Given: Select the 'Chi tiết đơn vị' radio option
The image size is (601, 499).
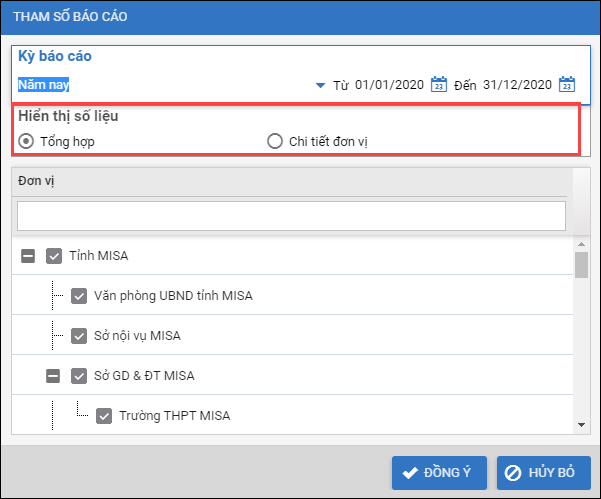Looking at the screenshot, I should click(x=275, y=141).
